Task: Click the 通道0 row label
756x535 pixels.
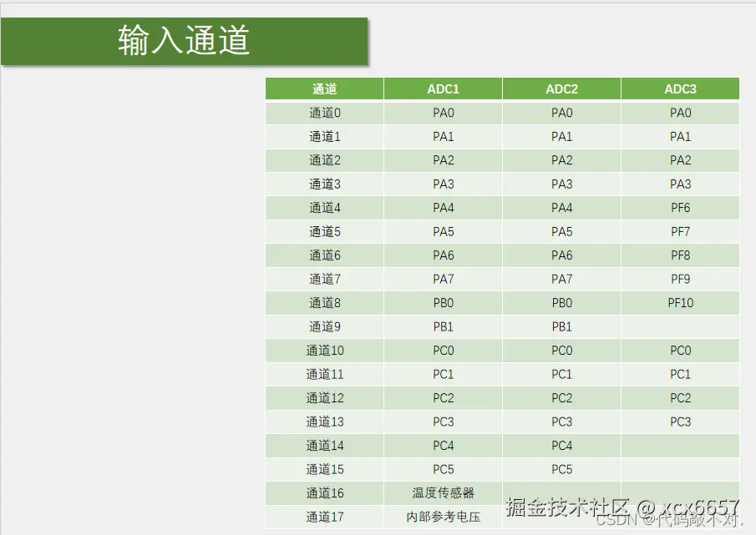Action: point(324,113)
